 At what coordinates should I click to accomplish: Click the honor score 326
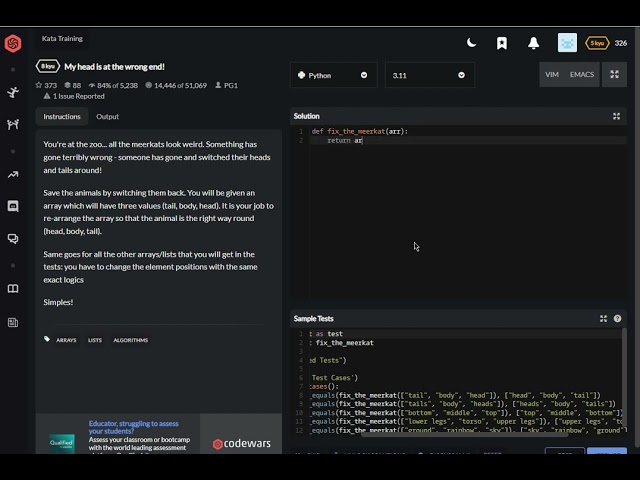pyautogui.click(x=621, y=43)
